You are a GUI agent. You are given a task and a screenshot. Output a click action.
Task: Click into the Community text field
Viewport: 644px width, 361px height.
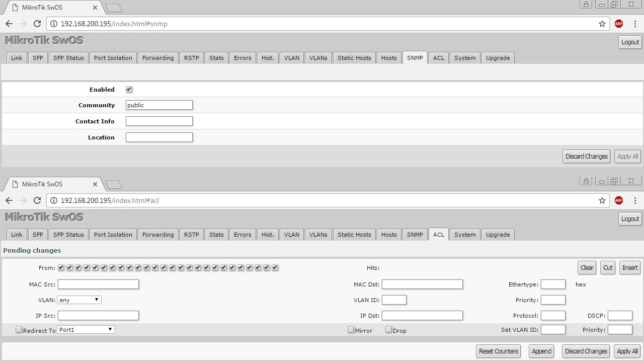[159, 105]
